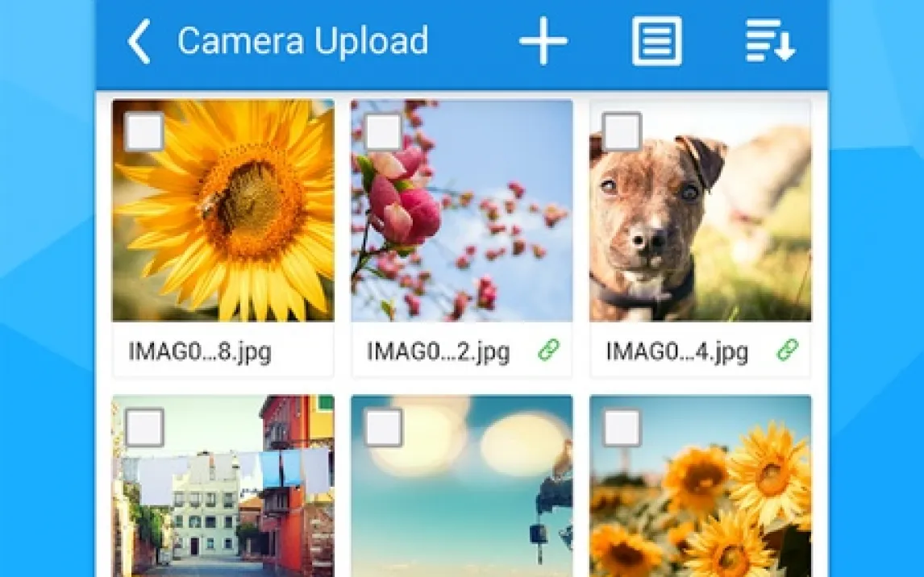
Task: Go back using the arrow icon
Action: (x=139, y=42)
